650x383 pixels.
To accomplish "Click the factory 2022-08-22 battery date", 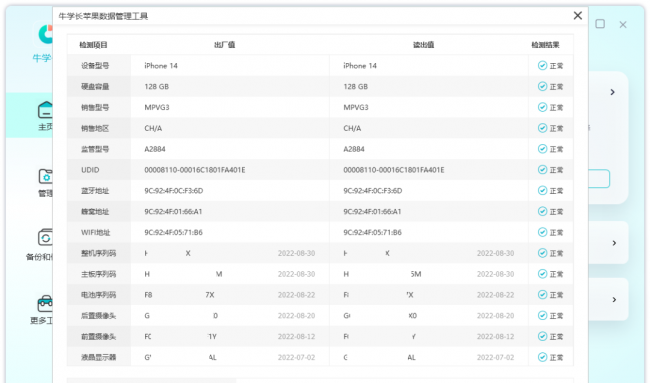I will pos(296,295).
